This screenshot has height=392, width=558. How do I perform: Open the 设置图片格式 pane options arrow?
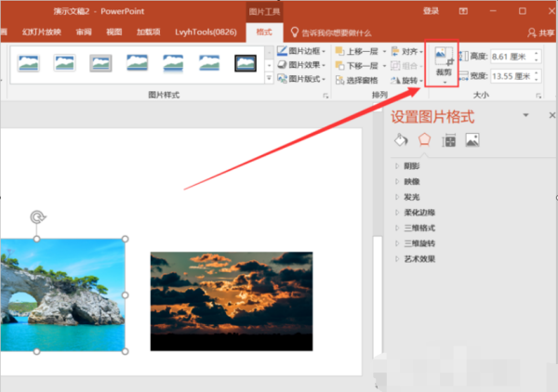point(525,115)
